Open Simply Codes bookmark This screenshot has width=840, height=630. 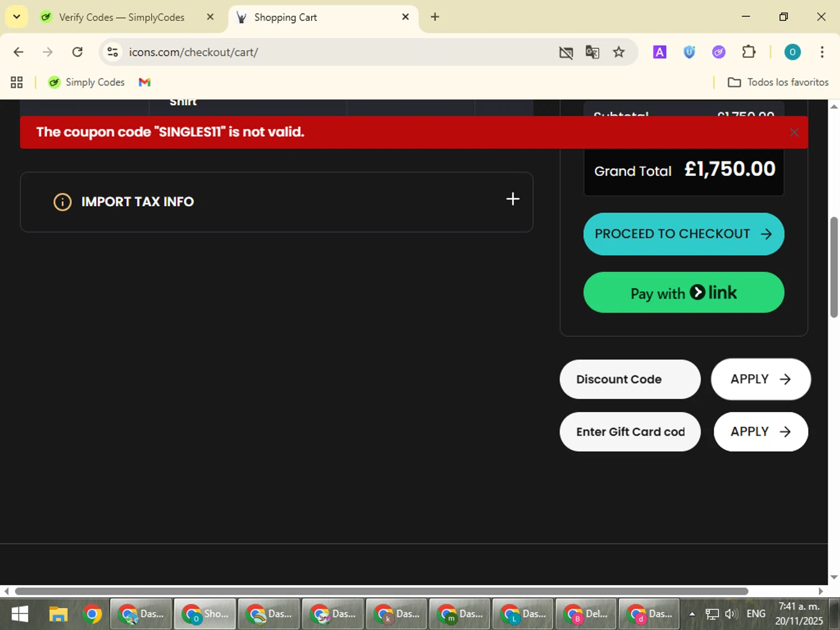[86, 82]
